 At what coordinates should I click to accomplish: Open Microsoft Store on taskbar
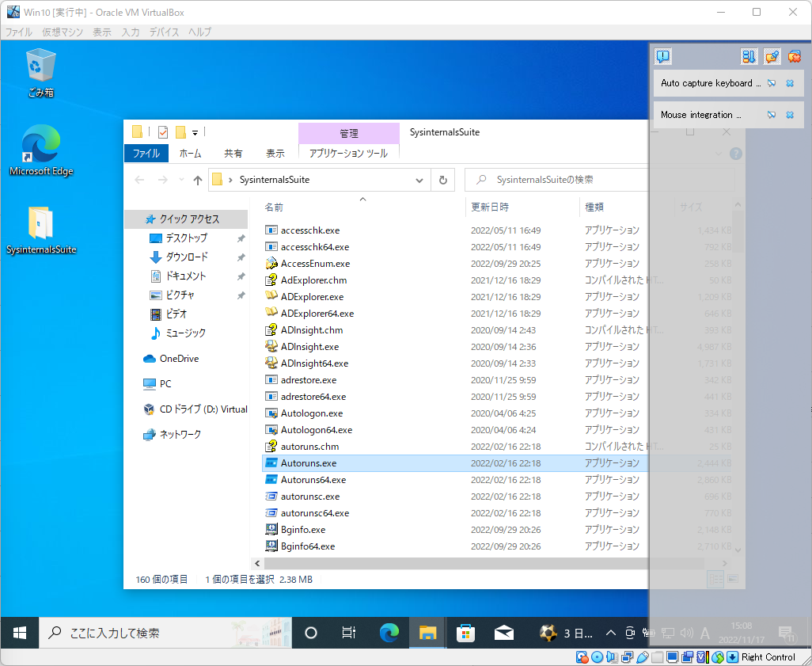click(465, 632)
